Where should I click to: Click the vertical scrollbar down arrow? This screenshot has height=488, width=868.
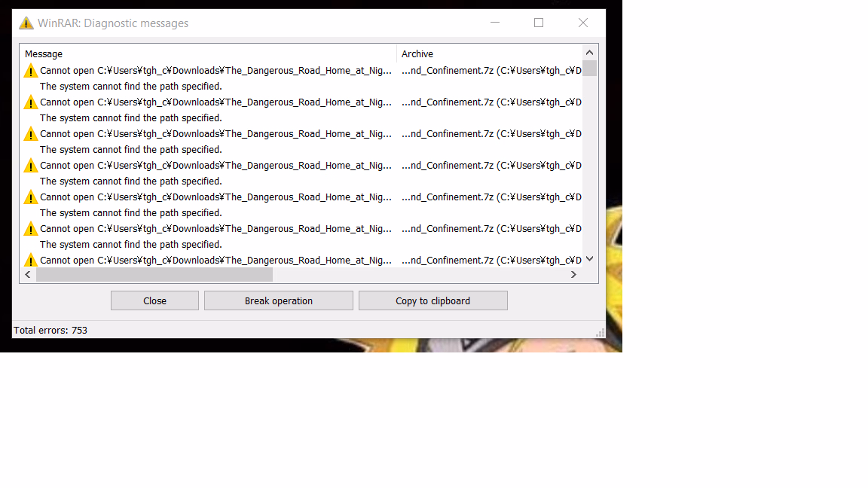coord(589,259)
